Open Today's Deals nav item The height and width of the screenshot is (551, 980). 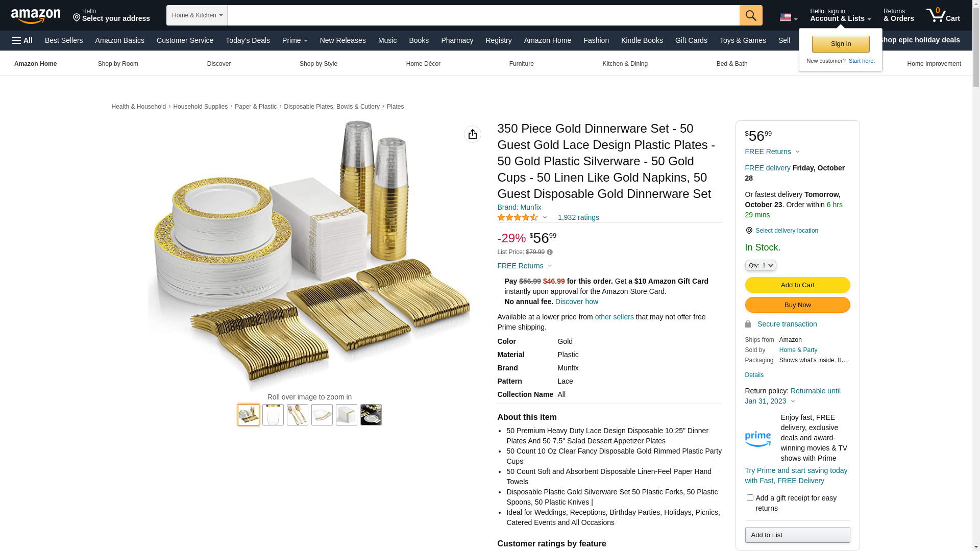pyautogui.click(x=248, y=40)
